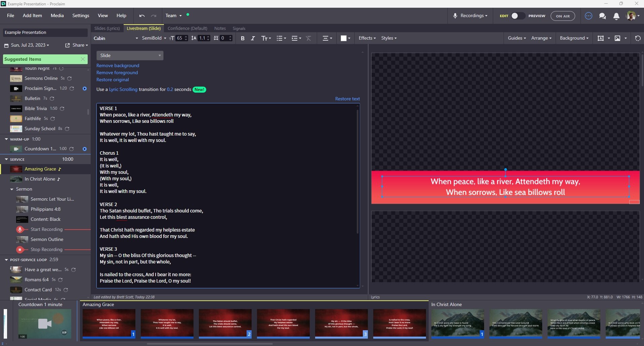This screenshot has width=644, height=346.
Task: Apply italic formatting
Action: click(x=253, y=38)
